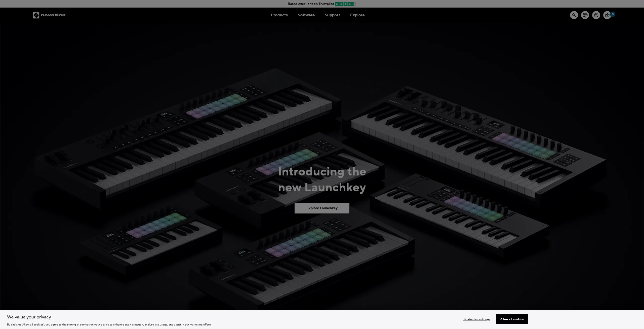Click 'We value your privacy' heading
The width and height of the screenshot is (644, 329).
(x=29, y=317)
